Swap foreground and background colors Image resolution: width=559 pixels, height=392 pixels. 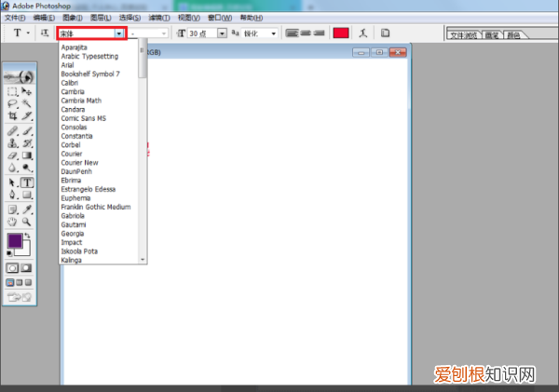27,236
